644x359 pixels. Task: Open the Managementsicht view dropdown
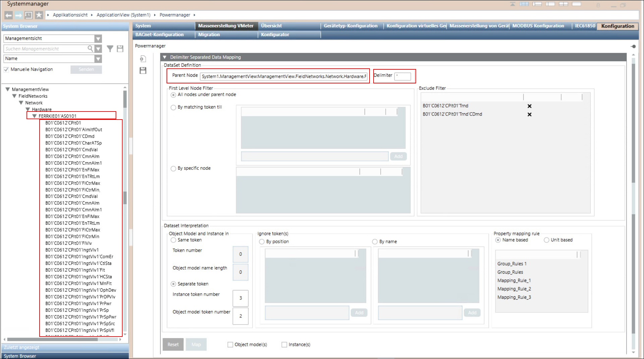[x=98, y=39]
